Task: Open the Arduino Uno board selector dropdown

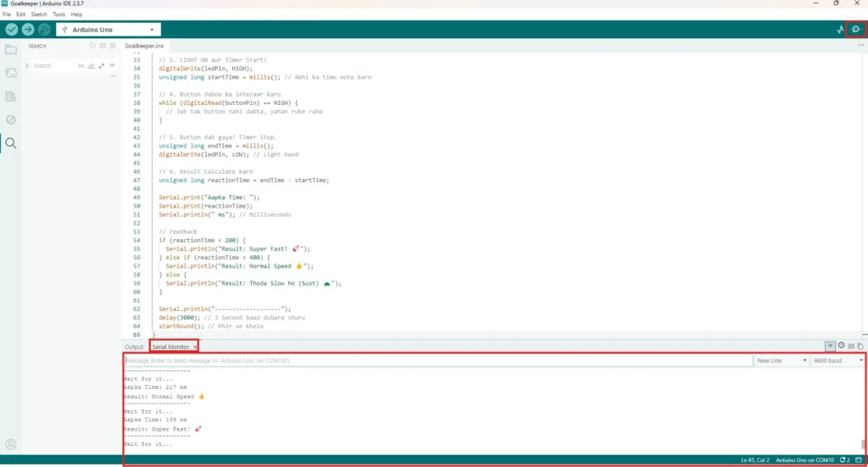Action: point(108,30)
